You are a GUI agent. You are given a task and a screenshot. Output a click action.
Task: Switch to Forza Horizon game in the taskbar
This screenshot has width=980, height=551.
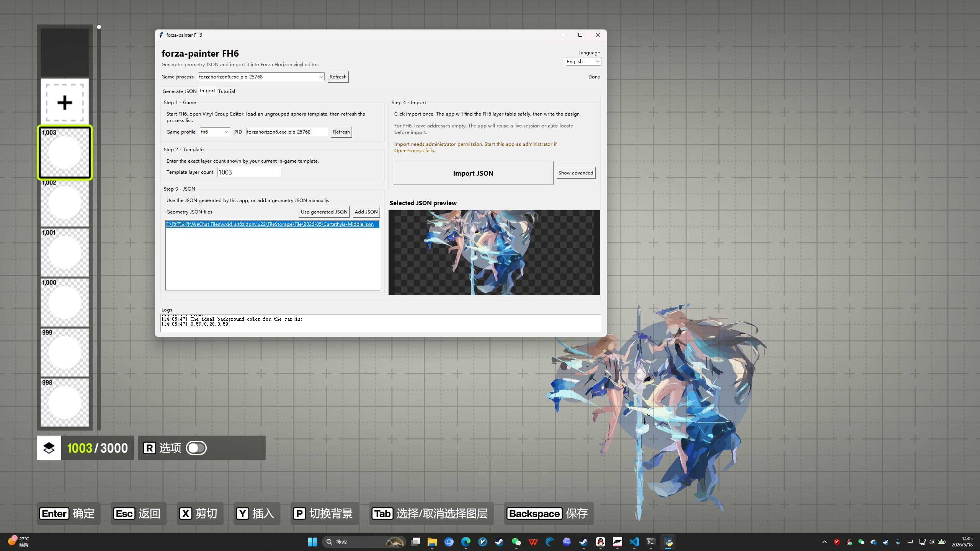(x=617, y=542)
